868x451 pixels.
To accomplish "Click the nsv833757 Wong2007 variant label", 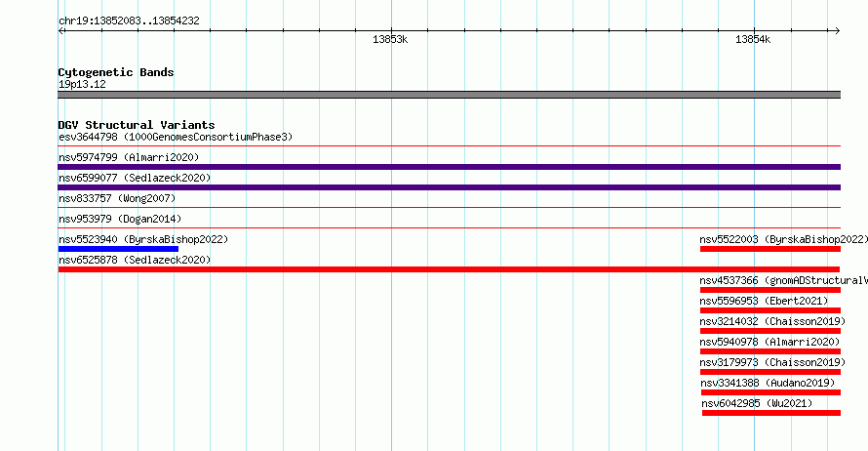I will tap(117, 198).
